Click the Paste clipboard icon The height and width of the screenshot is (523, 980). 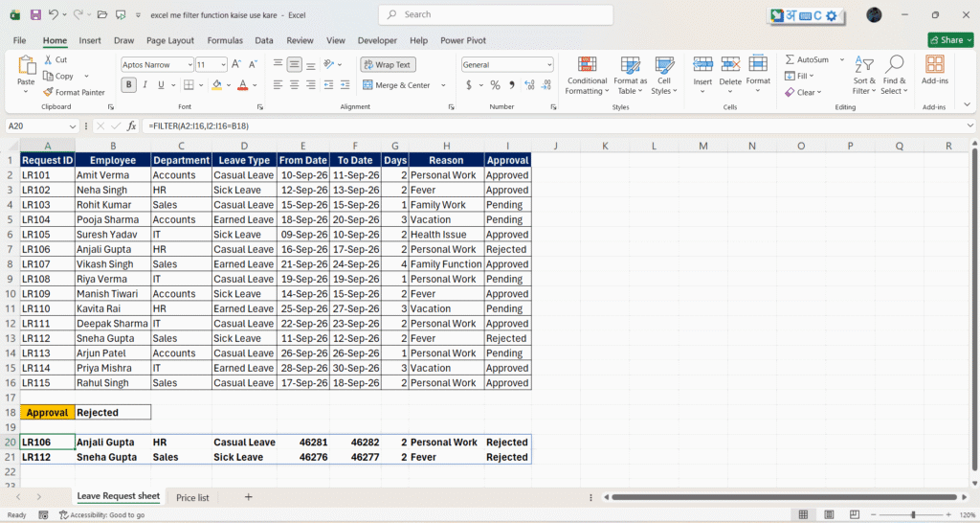point(26,65)
